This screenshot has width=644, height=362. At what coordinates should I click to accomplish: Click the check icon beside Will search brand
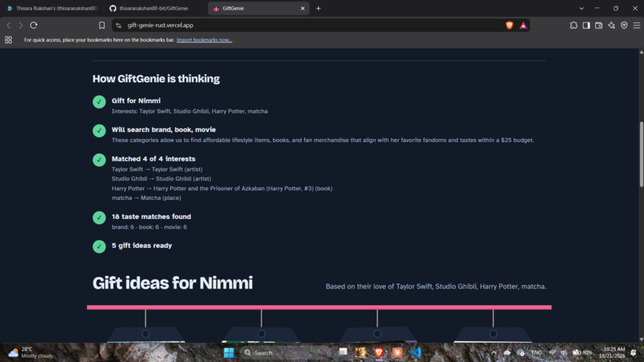coord(99,131)
